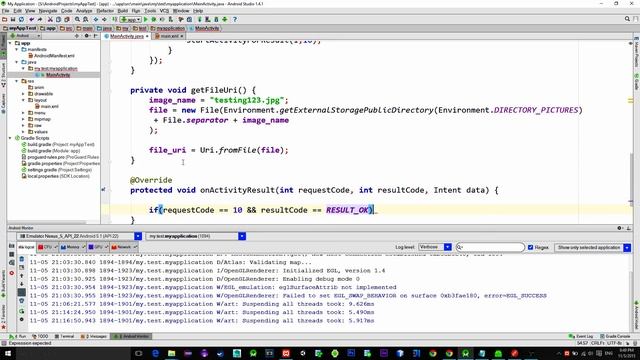
Task: Select the logcat tab in Android Monitor
Action: [26, 247]
